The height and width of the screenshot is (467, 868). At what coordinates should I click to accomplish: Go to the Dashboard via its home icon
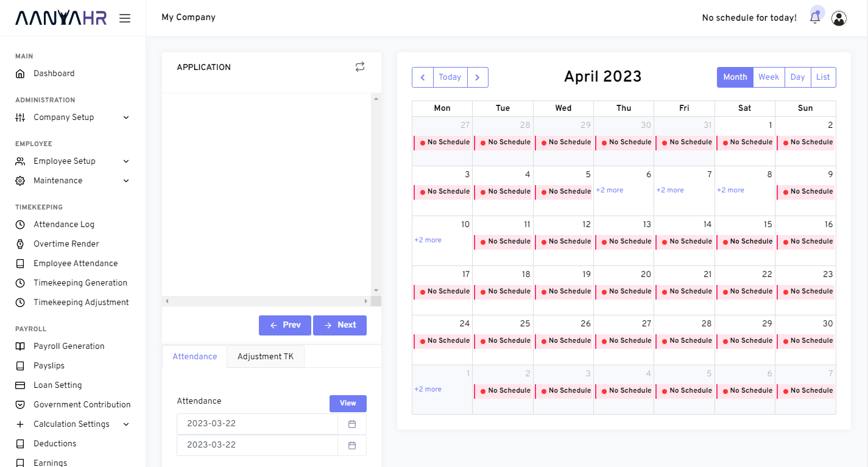(x=19, y=73)
